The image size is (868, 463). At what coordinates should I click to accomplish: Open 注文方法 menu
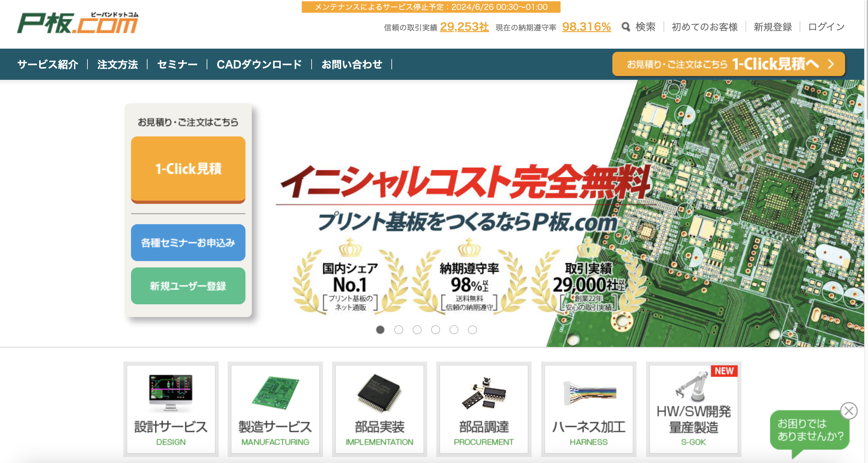(x=118, y=64)
